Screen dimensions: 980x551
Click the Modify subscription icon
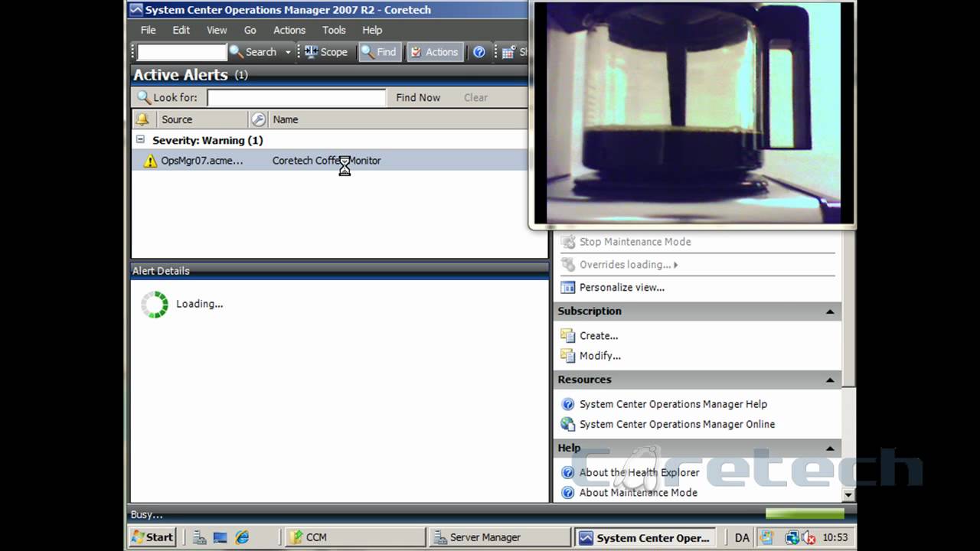coord(567,355)
